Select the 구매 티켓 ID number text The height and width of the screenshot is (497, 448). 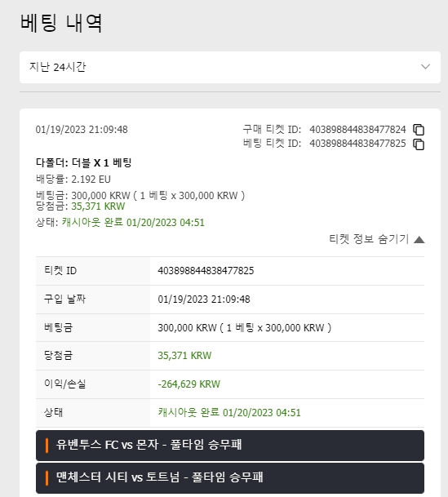[357, 130]
